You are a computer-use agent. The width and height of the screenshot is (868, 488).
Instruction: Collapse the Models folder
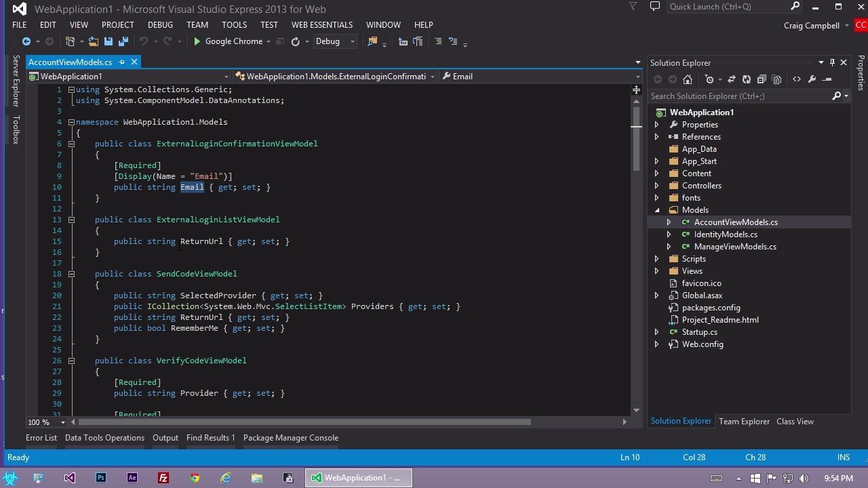656,210
